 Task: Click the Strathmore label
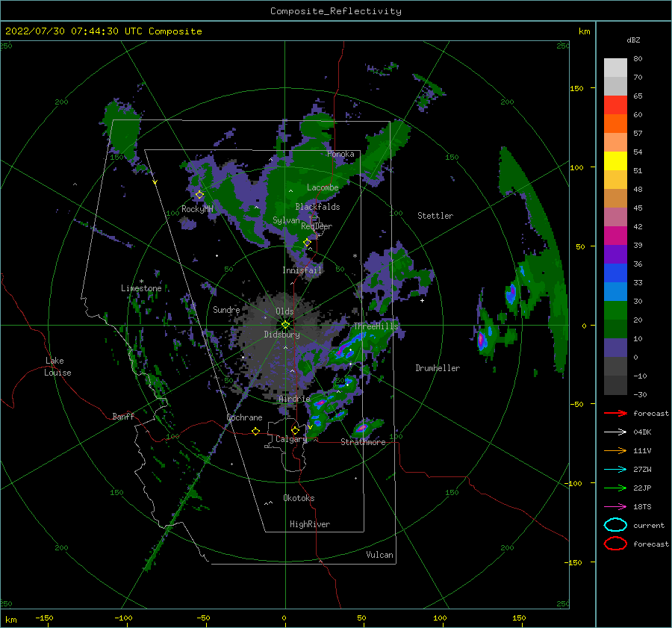(x=363, y=442)
